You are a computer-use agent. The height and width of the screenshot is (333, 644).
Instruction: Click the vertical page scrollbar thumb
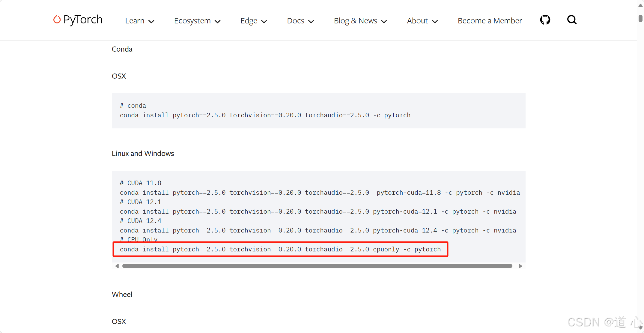[640, 18]
